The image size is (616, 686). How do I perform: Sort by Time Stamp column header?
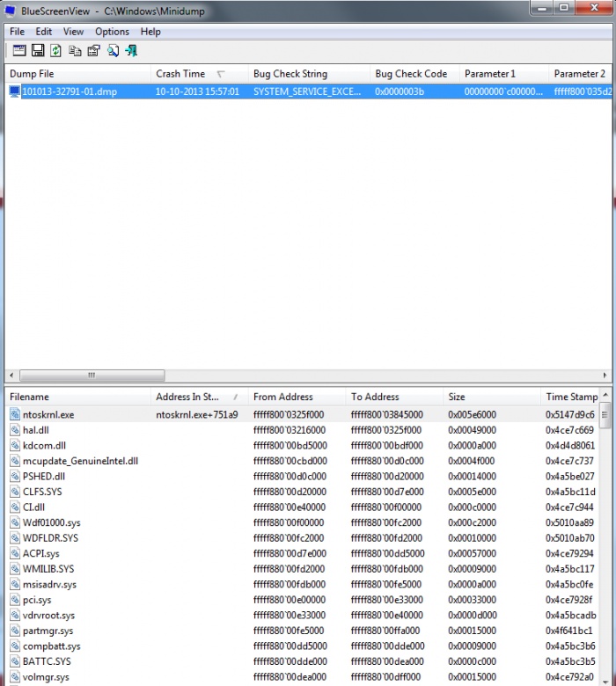pyautogui.click(x=570, y=397)
